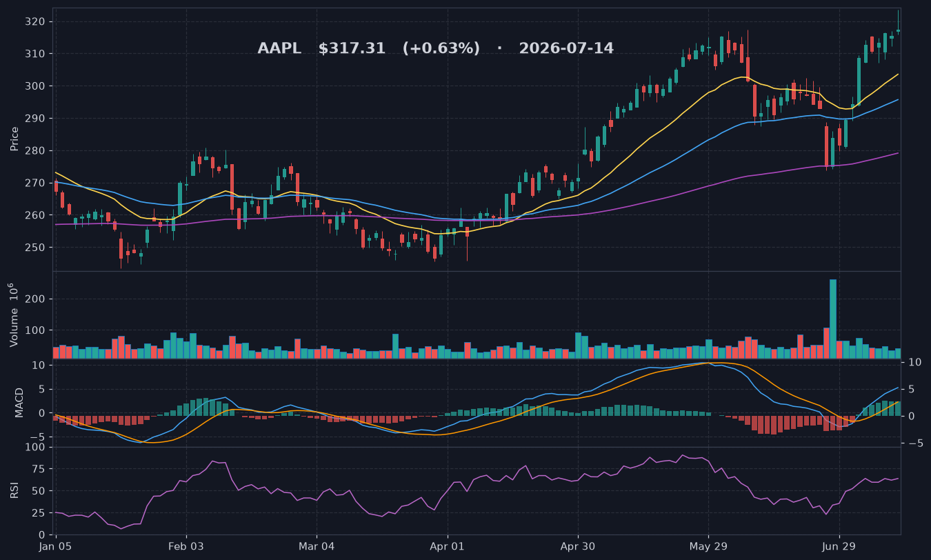Click the 300 tick on the Price axis
This screenshot has height=560, width=931.
(x=36, y=86)
